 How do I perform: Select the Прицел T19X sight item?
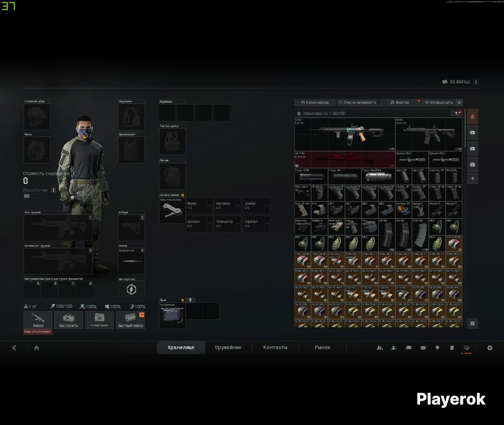[x=420, y=210]
